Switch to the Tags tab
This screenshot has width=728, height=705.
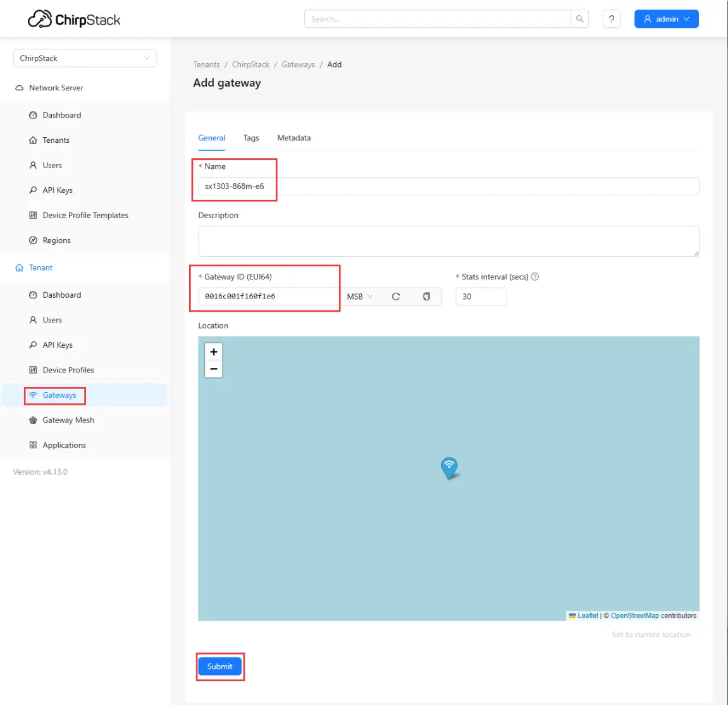pos(251,138)
